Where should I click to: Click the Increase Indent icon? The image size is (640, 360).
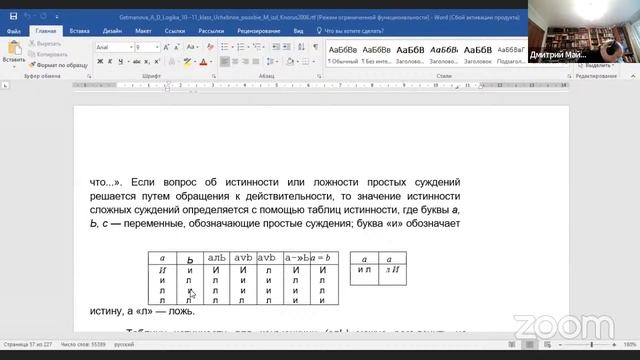(287, 47)
